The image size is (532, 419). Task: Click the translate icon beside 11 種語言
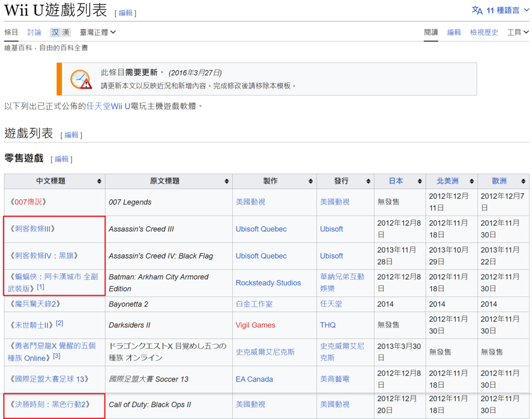coord(477,10)
